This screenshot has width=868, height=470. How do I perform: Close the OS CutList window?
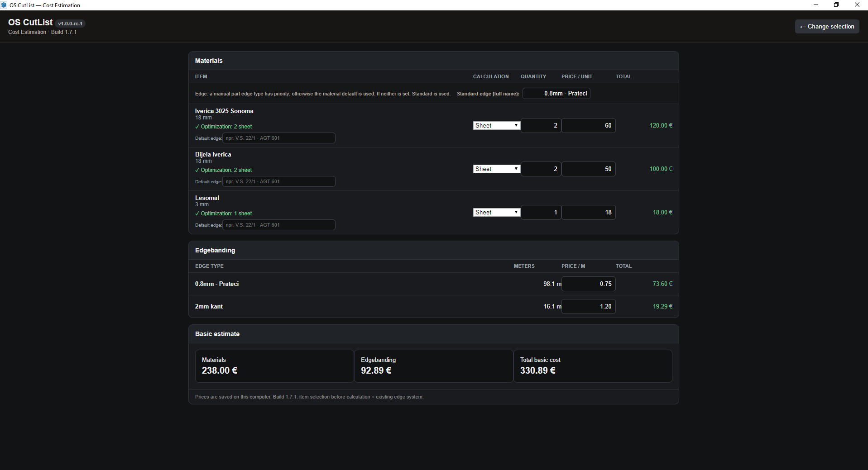tap(857, 5)
